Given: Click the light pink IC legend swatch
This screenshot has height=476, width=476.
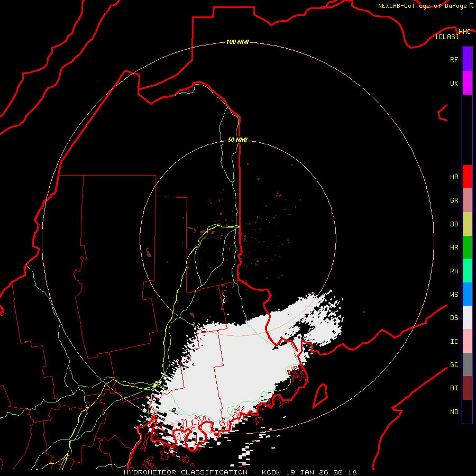Looking at the screenshot, I should (467, 341).
